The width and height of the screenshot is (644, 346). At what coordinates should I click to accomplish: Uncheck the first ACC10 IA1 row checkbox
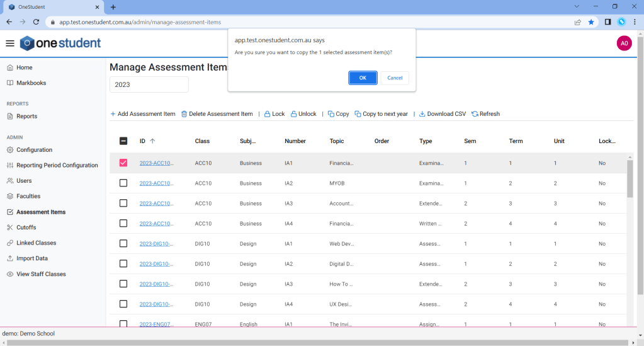tap(123, 163)
